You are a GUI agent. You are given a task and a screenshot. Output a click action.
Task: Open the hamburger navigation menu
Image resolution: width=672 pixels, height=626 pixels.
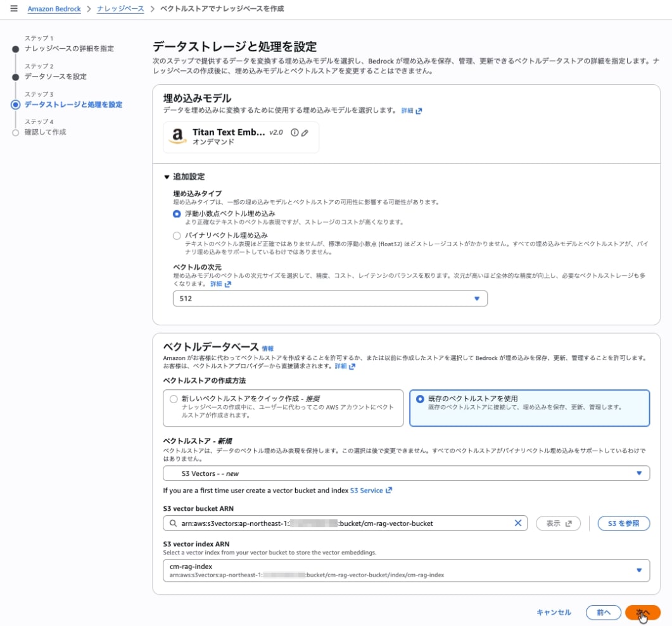(x=14, y=9)
